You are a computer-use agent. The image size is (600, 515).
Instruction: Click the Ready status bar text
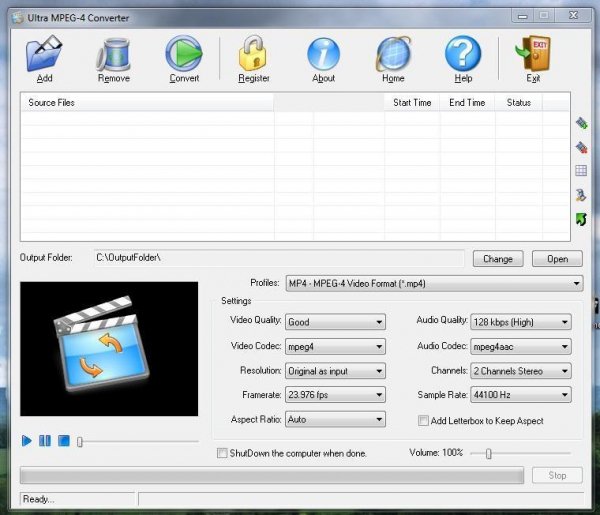pyautogui.click(x=39, y=499)
